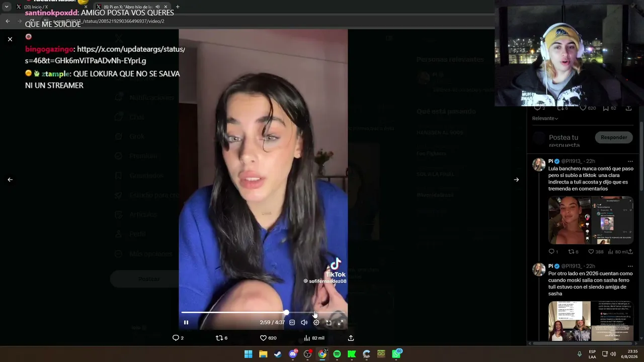Image resolution: width=644 pixels, height=362 pixels.
Task: Open WhatsApp from the taskbar
Action: pos(396,354)
